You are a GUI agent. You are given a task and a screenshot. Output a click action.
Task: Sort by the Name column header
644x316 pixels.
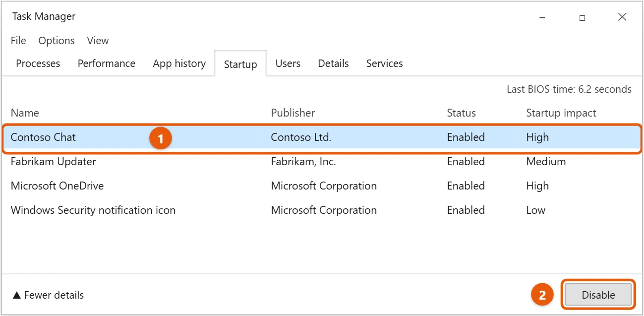pos(25,113)
